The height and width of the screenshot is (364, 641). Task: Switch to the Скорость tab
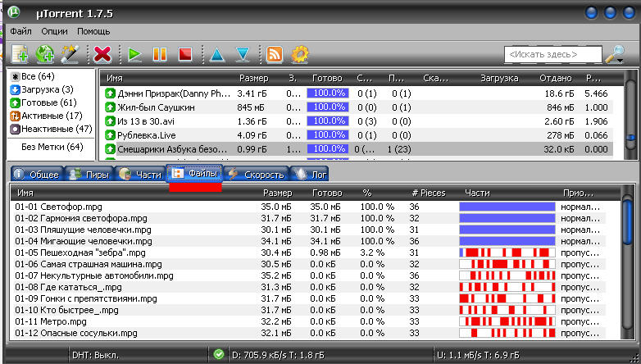[257, 175]
